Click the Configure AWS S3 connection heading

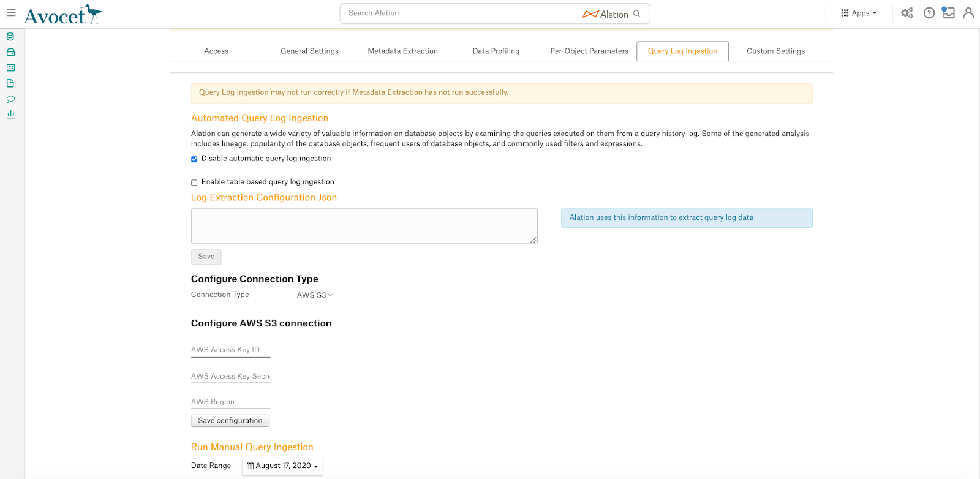[x=262, y=323]
